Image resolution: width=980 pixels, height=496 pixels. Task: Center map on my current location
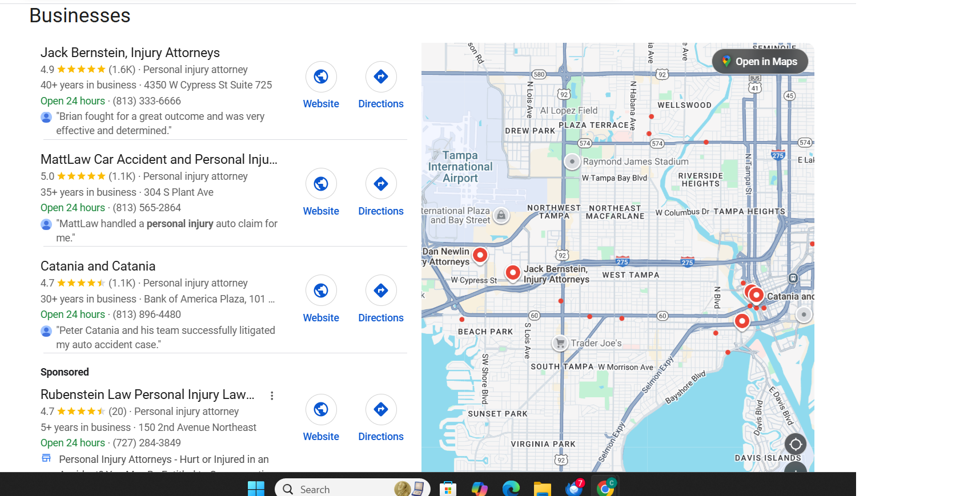795,444
